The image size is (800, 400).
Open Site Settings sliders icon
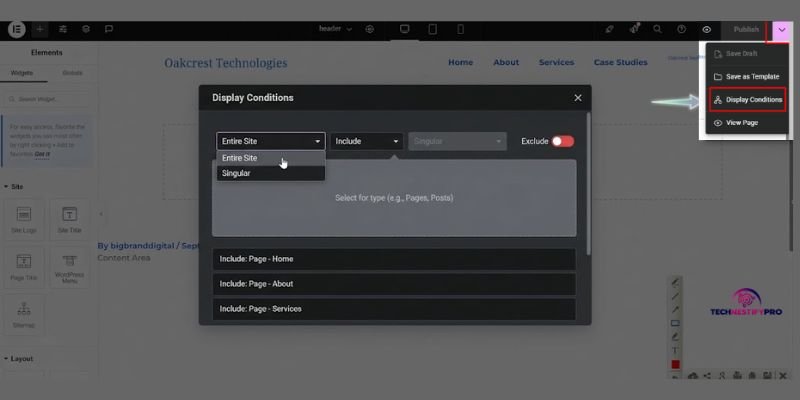tap(63, 30)
